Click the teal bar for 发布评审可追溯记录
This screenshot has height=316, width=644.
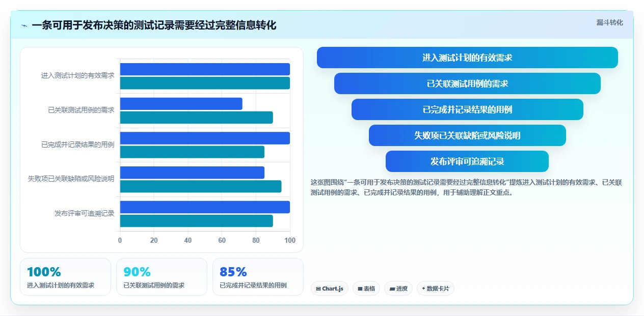click(x=197, y=221)
